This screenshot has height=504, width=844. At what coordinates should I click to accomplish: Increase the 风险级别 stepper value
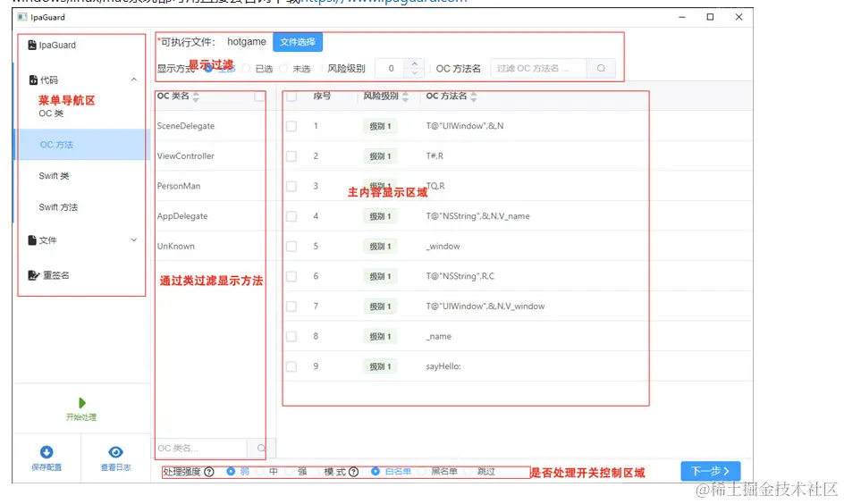pos(415,64)
